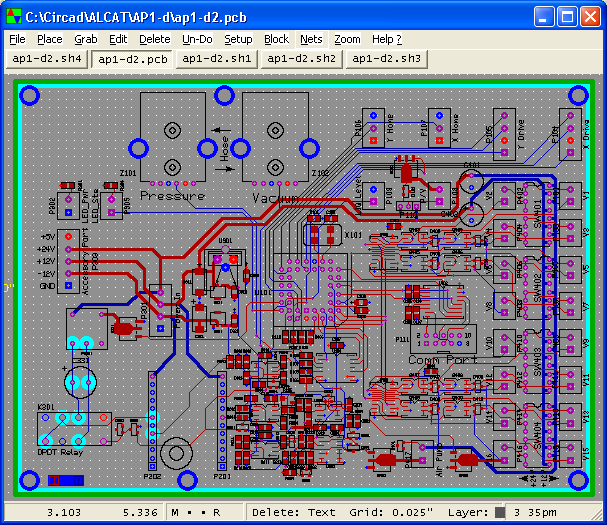Open the File menu
This screenshot has height=525, width=607.
pos(17,39)
